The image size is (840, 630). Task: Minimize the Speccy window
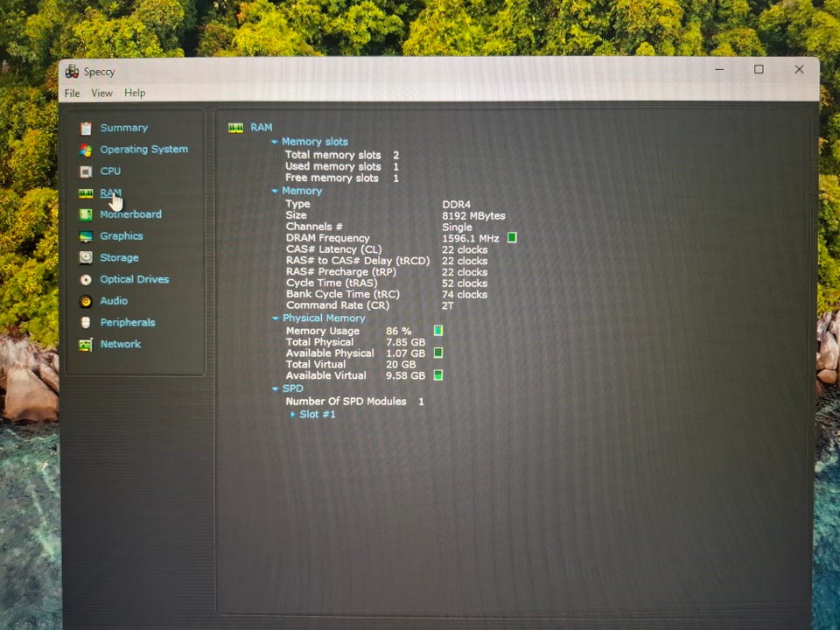click(x=719, y=70)
